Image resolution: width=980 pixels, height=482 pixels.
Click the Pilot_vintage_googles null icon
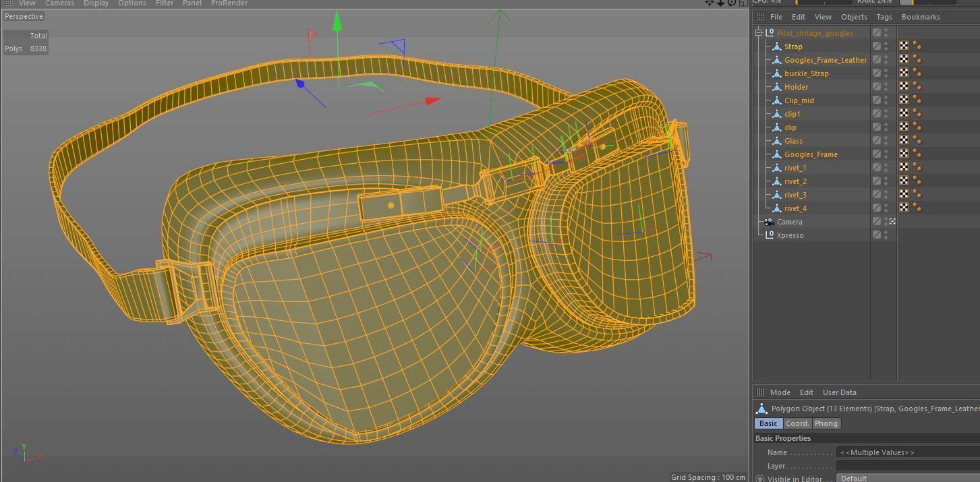pos(771,32)
